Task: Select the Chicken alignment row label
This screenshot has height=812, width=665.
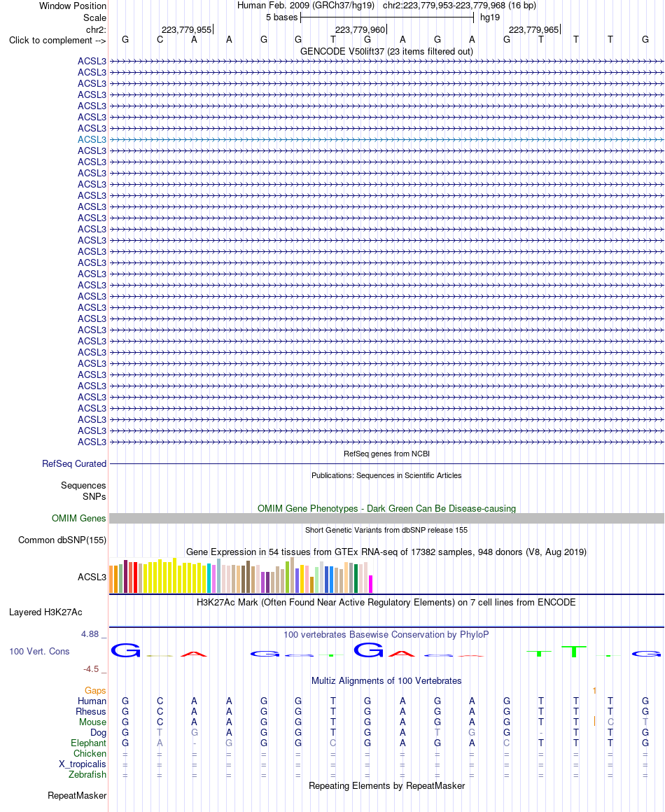Action: click(90, 753)
